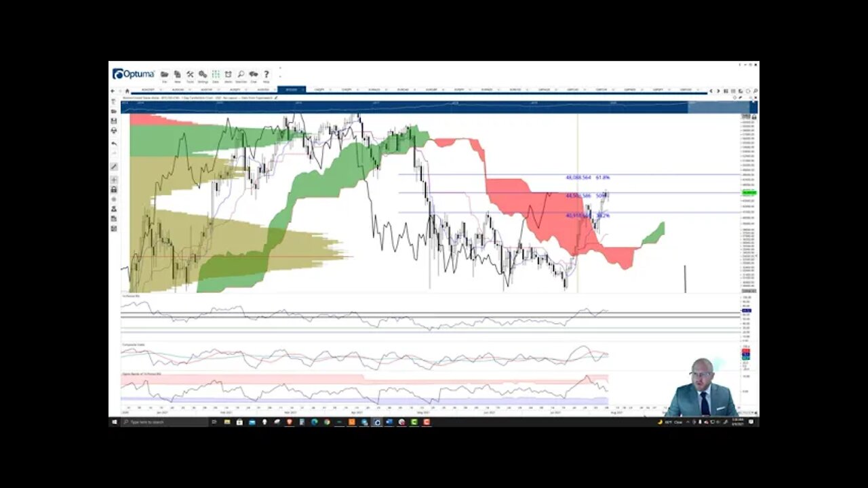Click the magnifier icon at the top-right of the tab bar
The image size is (868, 488).
[755, 91]
